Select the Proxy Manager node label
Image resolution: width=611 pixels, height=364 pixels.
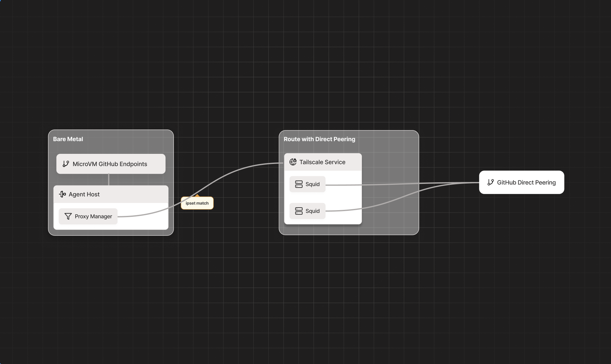[x=93, y=217]
